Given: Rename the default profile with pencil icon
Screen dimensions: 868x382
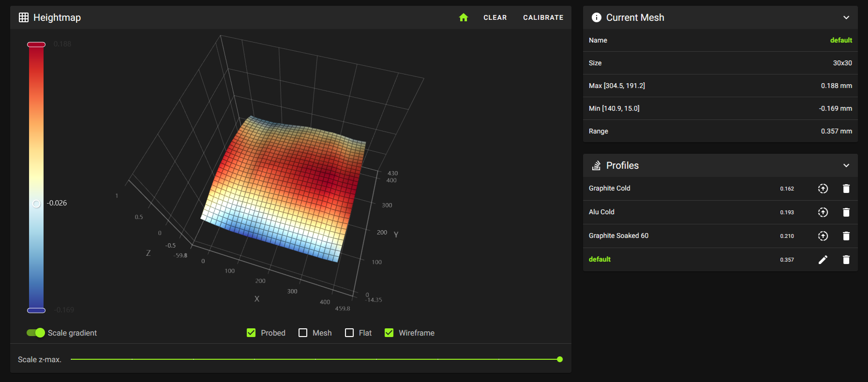Looking at the screenshot, I should pos(823,260).
